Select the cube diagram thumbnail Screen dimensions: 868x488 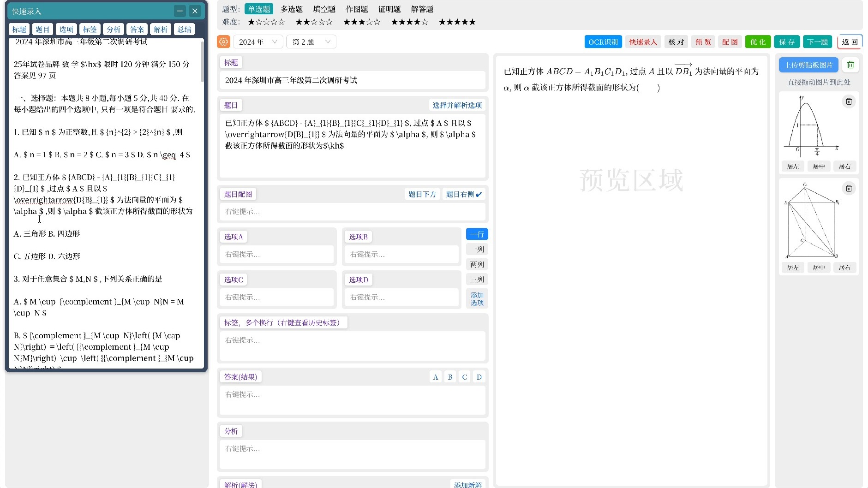click(x=812, y=220)
